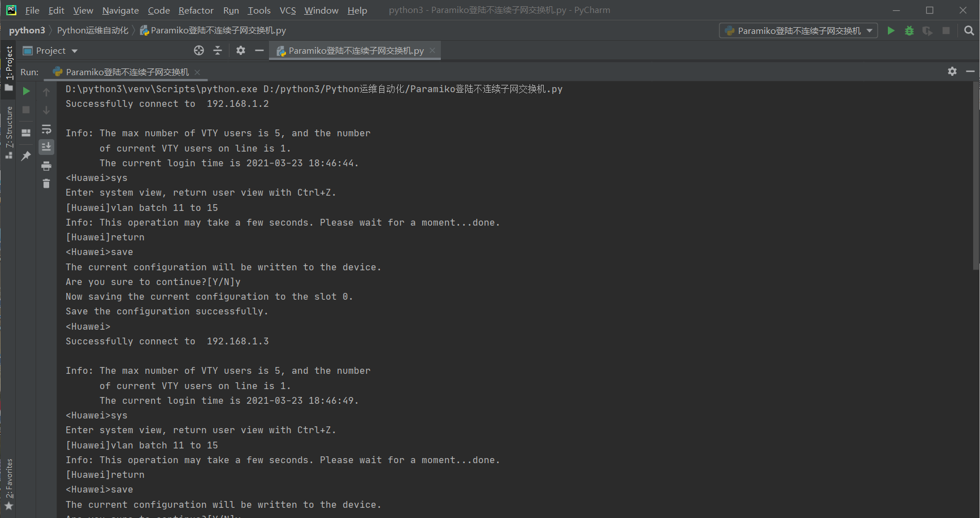The width and height of the screenshot is (980, 518).
Task: Toggle scroll to end in console
Action: coord(46,146)
